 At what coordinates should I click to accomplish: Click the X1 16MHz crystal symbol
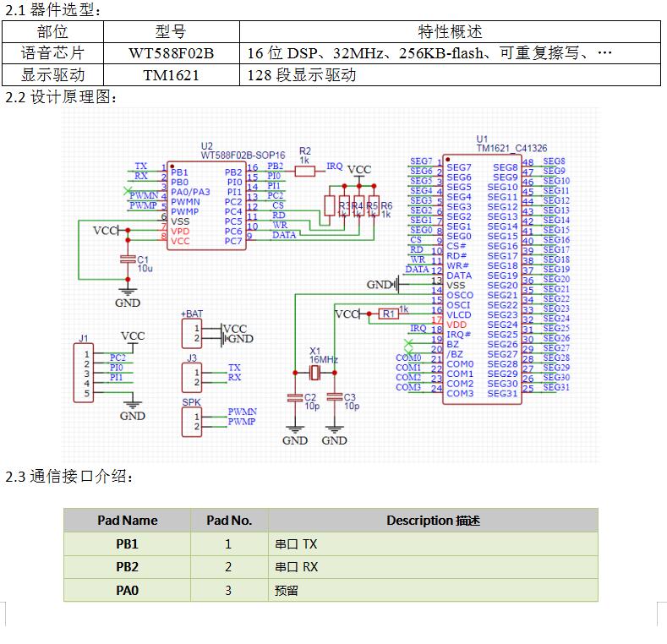coord(314,373)
